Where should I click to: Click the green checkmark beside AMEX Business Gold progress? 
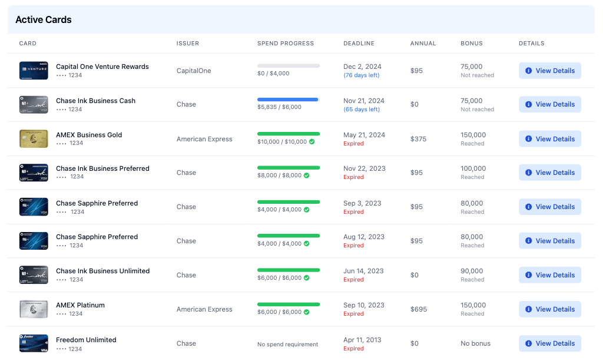310,142
